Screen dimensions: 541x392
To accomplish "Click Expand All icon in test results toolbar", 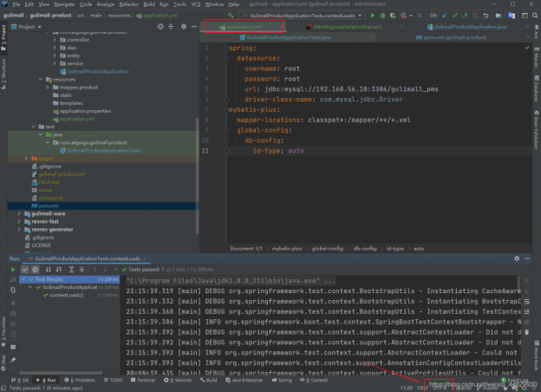I will pos(69,268).
